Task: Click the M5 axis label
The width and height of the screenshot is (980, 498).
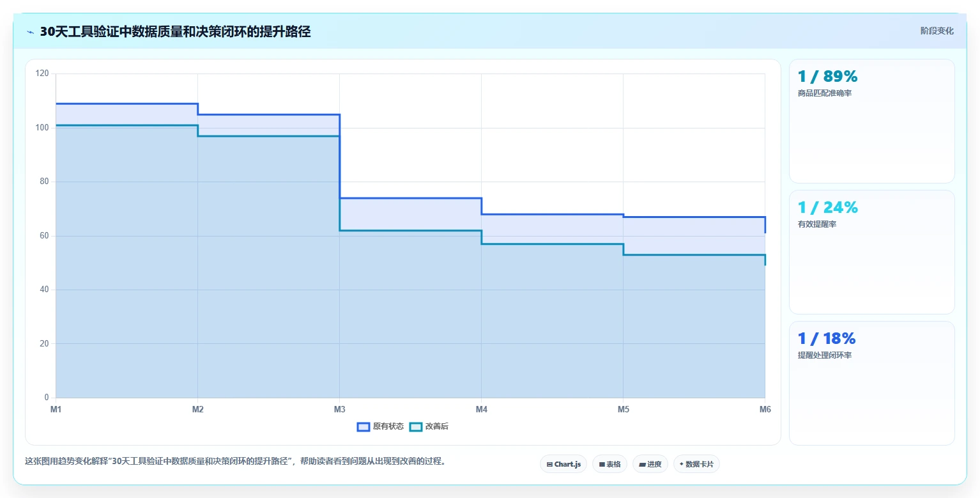Action: pos(623,409)
